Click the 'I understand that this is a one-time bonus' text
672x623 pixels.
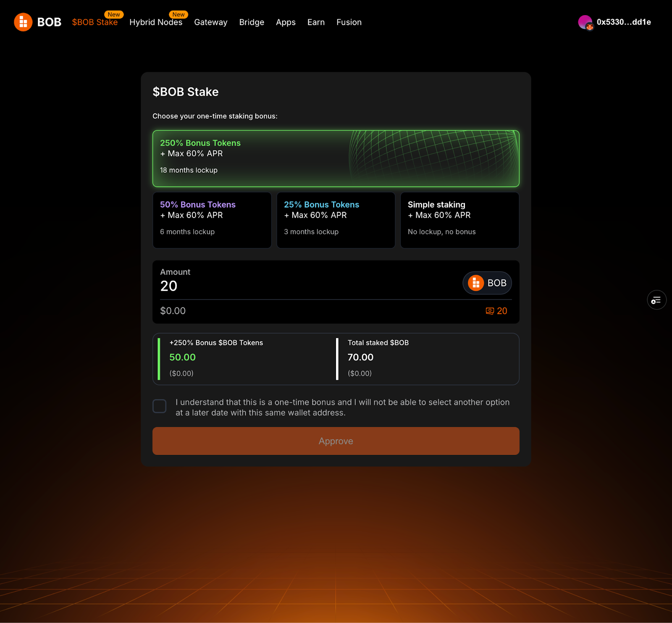[x=343, y=407]
